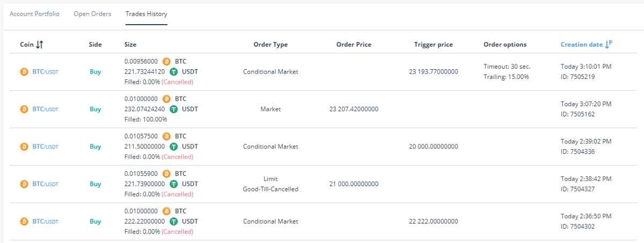The height and width of the screenshot is (243, 644).
Task: Click Buy side label for order 7504327
Action: coord(95,184)
